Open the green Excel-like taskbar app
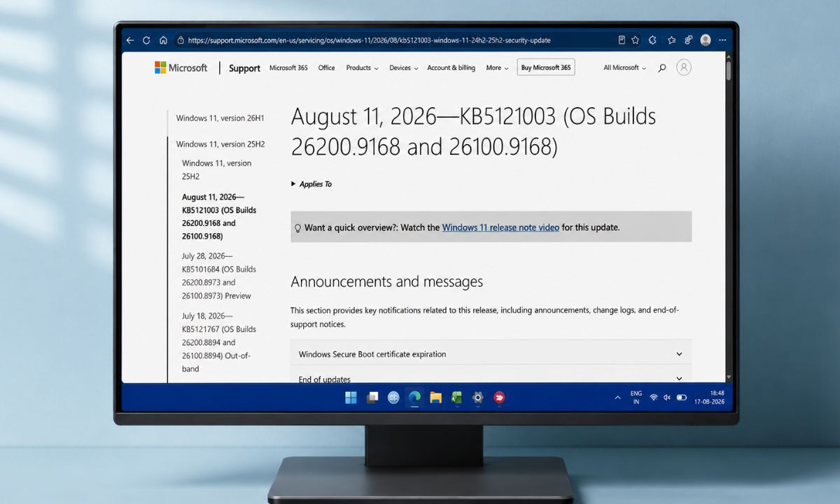The height and width of the screenshot is (504, 840). click(456, 398)
